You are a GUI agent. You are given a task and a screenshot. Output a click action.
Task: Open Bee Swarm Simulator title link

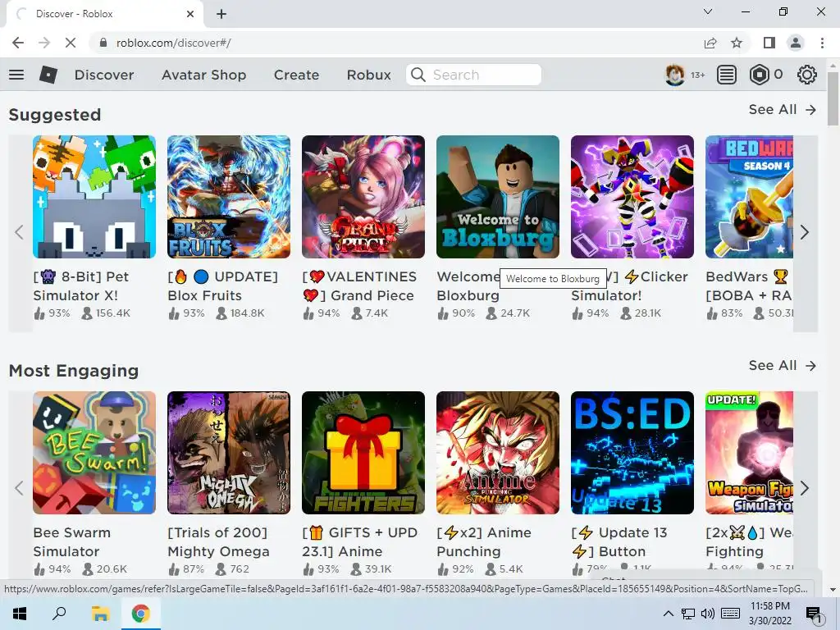click(72, 542)
